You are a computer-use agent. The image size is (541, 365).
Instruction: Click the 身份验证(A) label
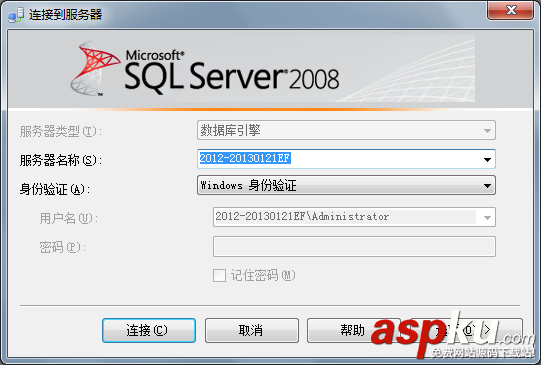[x=55, y=189]
